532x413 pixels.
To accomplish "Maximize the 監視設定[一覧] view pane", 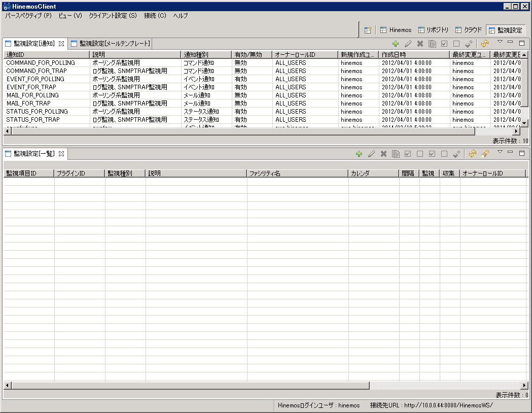I will point(522,153).
